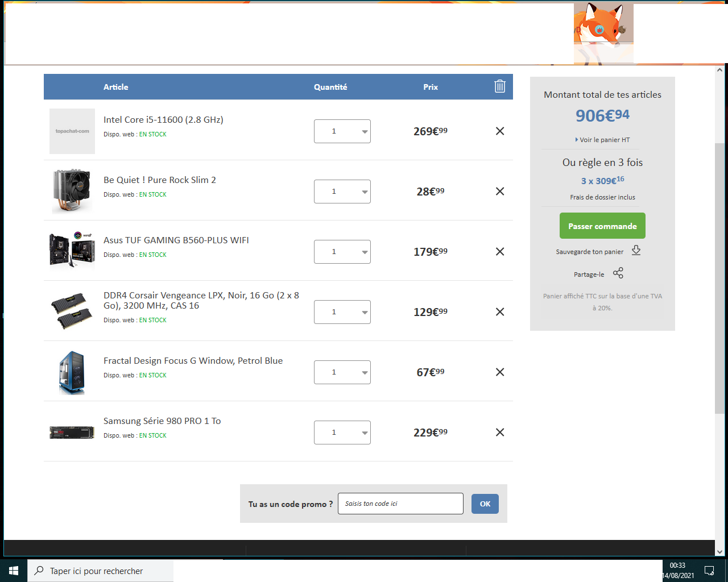Empty the cart with the trash icon
Screen dimensions: 728x582
tap(500, 86)
